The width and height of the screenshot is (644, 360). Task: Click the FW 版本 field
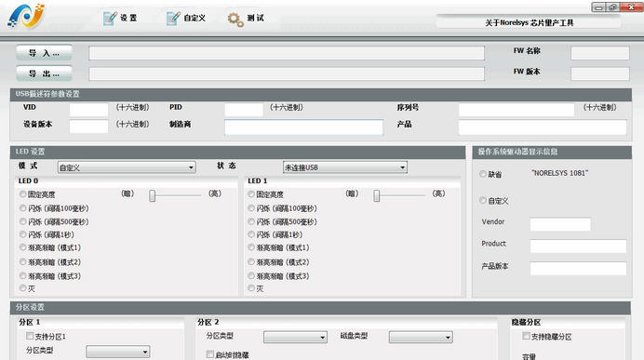click(x=600, y=73)
